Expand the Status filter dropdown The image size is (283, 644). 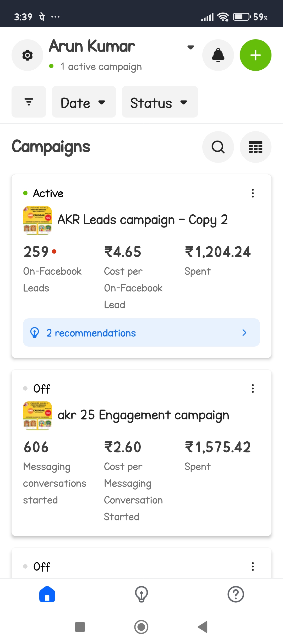click(160, 102)
